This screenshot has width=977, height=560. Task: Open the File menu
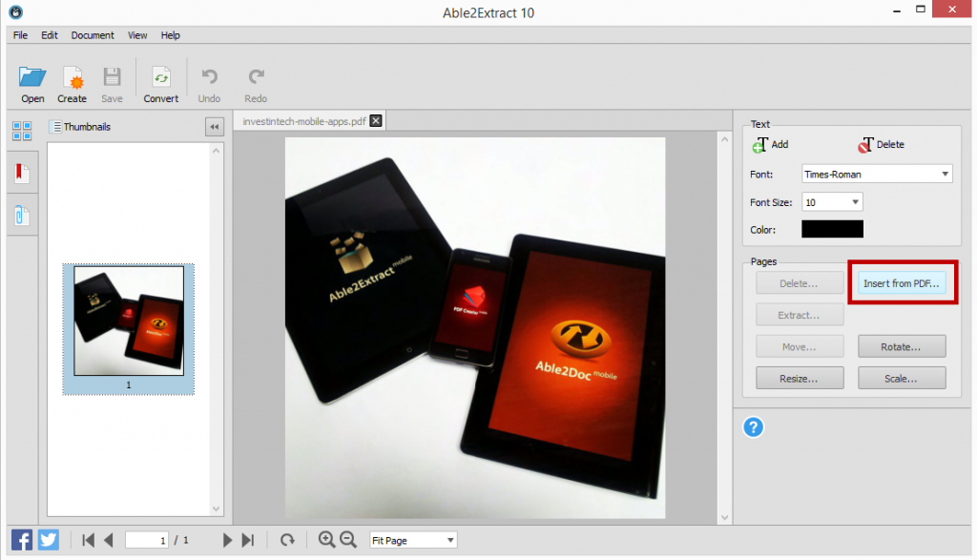(x=21, y=35)
